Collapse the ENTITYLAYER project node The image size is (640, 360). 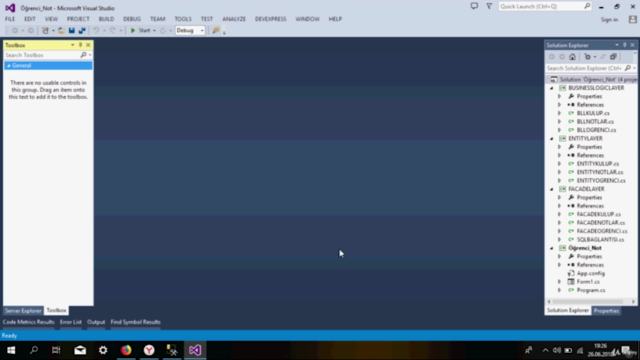pos(551,139)
